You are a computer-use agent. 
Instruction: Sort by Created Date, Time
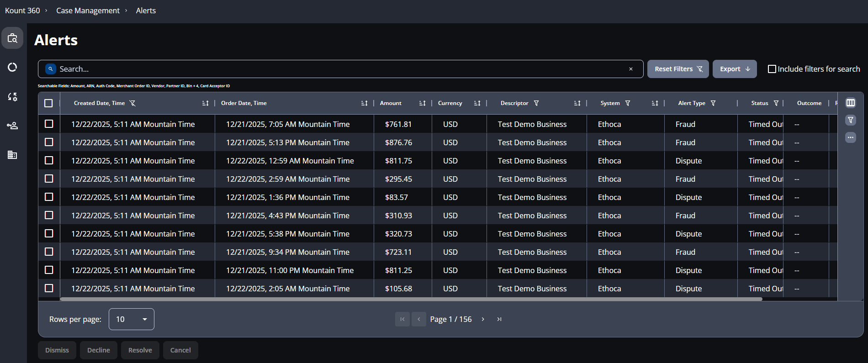click(x=205, y=103)
